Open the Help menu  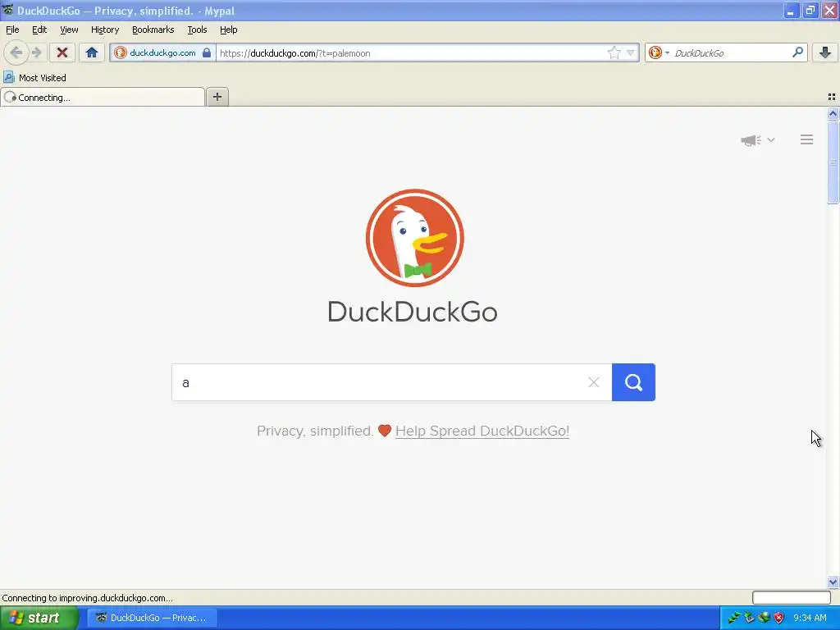[x=229, y=30]
